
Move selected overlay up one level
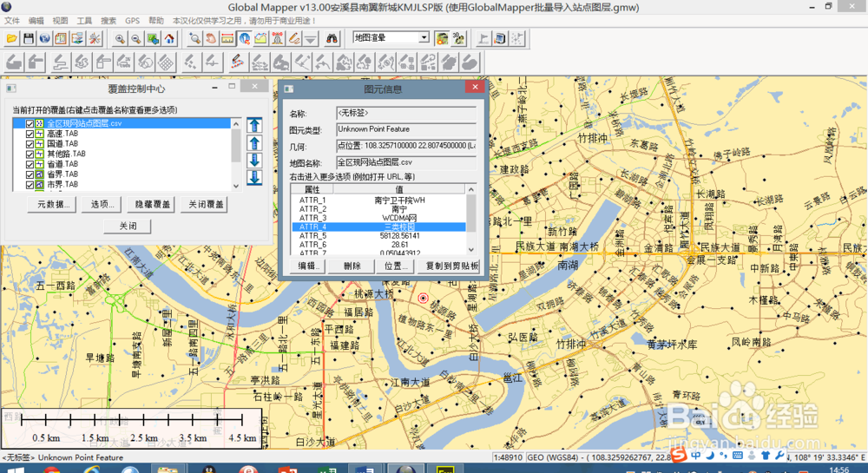click(254, 142)
